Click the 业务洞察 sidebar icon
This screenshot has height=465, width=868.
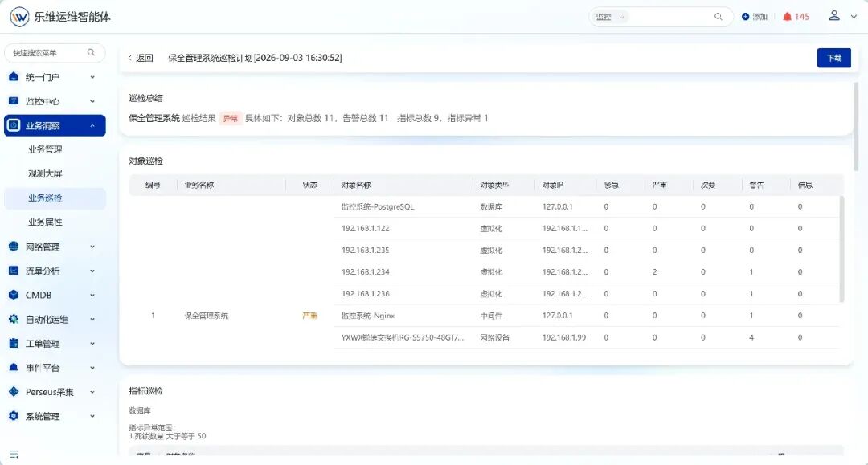[x=14, y=125]
